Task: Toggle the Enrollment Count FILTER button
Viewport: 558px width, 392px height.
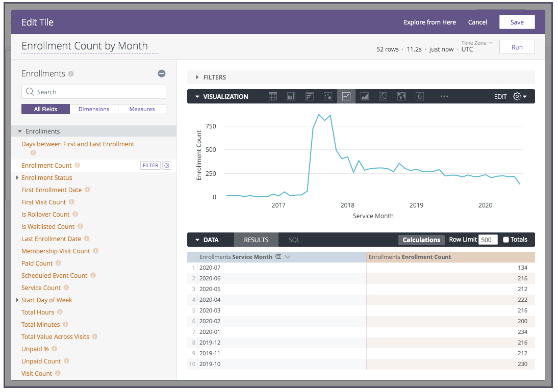Action: (x=150, y=165)
